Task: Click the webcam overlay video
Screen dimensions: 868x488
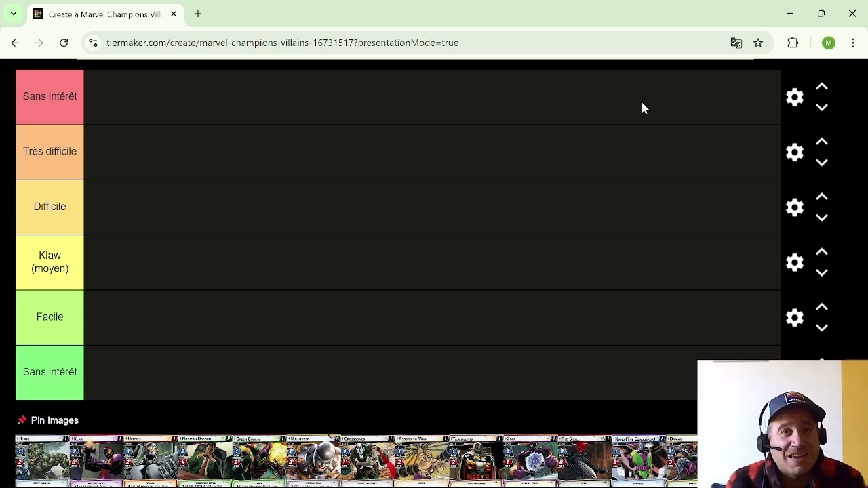Action: pos(783,424)
